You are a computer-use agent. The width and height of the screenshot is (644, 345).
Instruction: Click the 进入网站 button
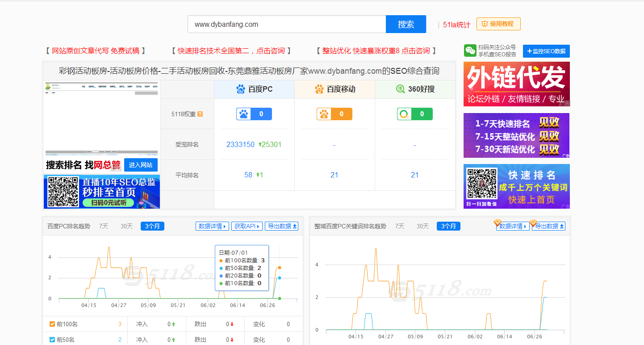(x=141, y=165)
